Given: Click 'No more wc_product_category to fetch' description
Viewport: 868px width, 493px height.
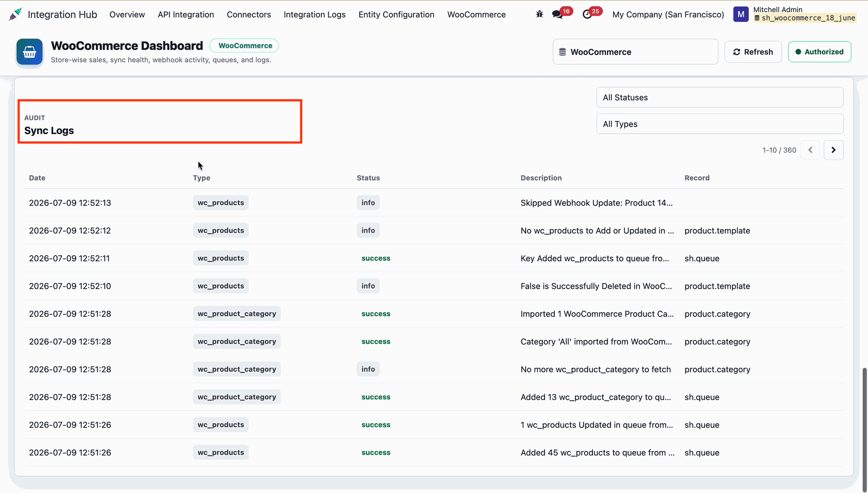Looking at the screenshot, I should (x=596, y=369).
